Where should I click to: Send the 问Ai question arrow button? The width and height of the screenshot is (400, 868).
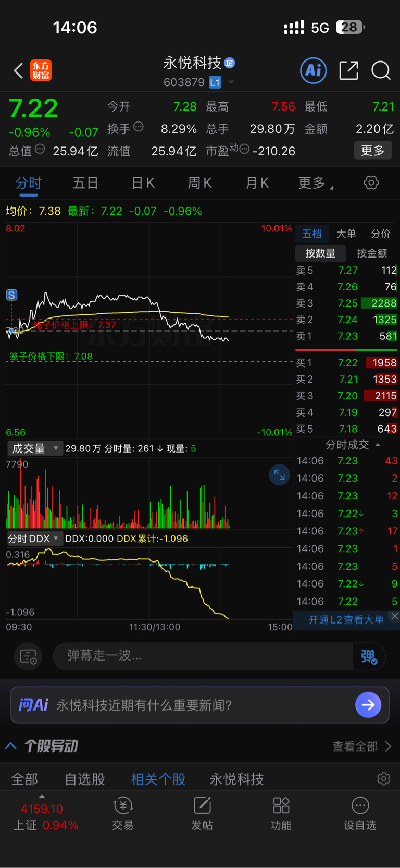click(x=368, y=705)
